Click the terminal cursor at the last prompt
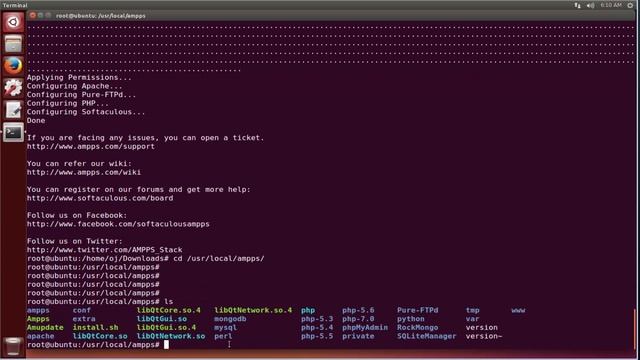Screen dimensions: 640x360 pos(166,344)
